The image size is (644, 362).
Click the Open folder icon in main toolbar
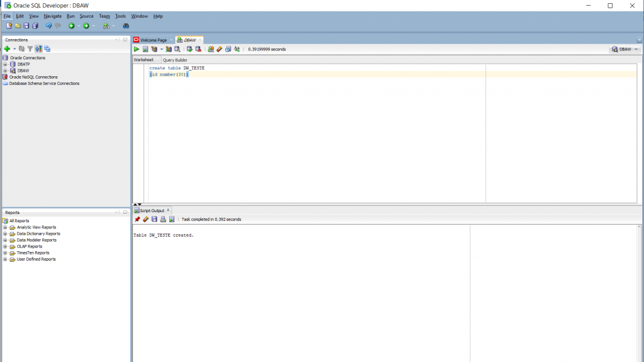click(18, 26)
